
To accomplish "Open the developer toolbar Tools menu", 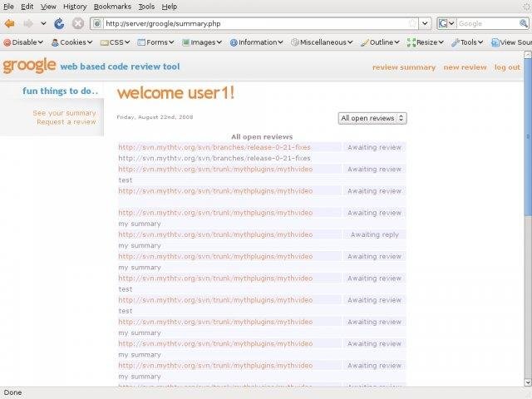I will coord(467,42).
